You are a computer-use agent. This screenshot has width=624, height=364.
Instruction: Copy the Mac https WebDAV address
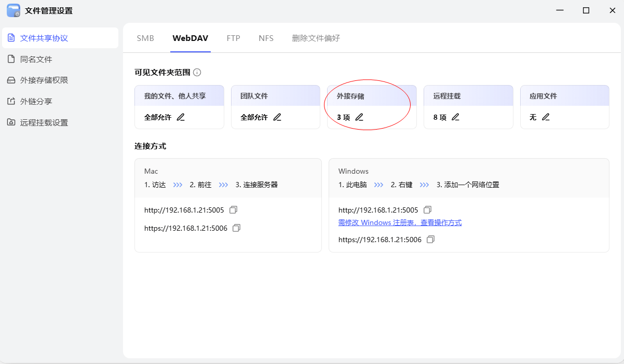[x=236, y=228]
